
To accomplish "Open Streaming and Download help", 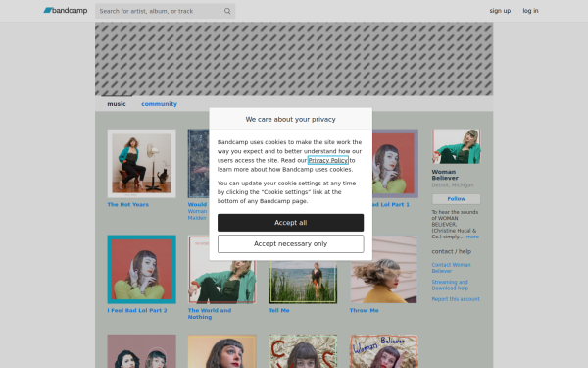I will pyautogui.click(x=450, y=285).
